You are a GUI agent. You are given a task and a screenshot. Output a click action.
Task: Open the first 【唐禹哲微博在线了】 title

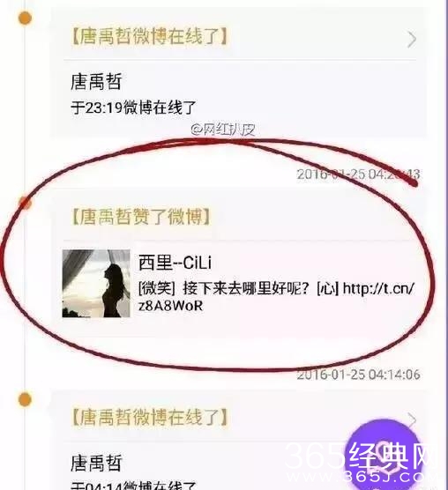pos(150,36)
